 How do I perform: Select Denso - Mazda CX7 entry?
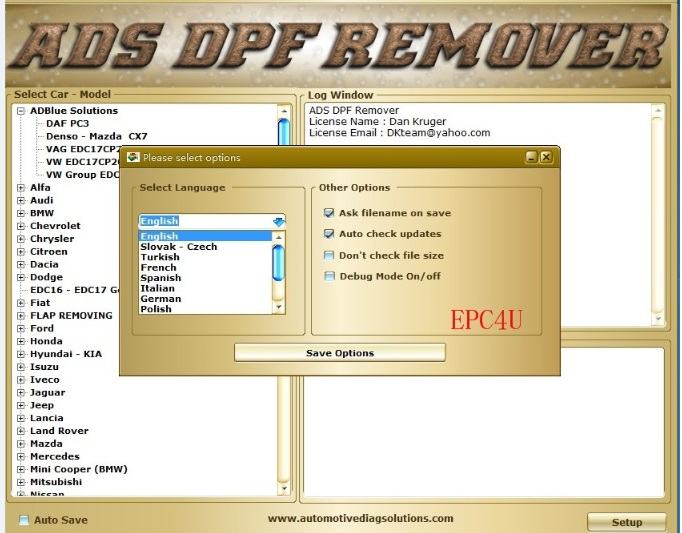pos(97,137)
